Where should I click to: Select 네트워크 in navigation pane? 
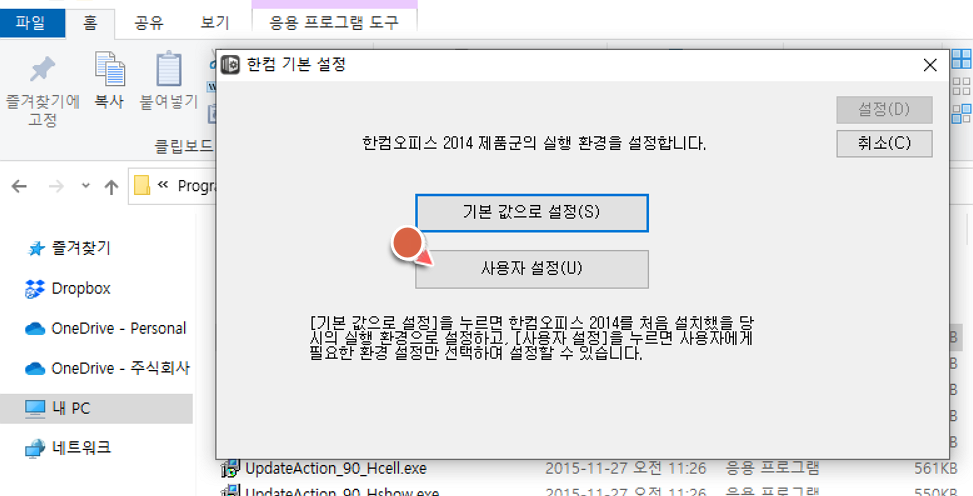point(81,447)
